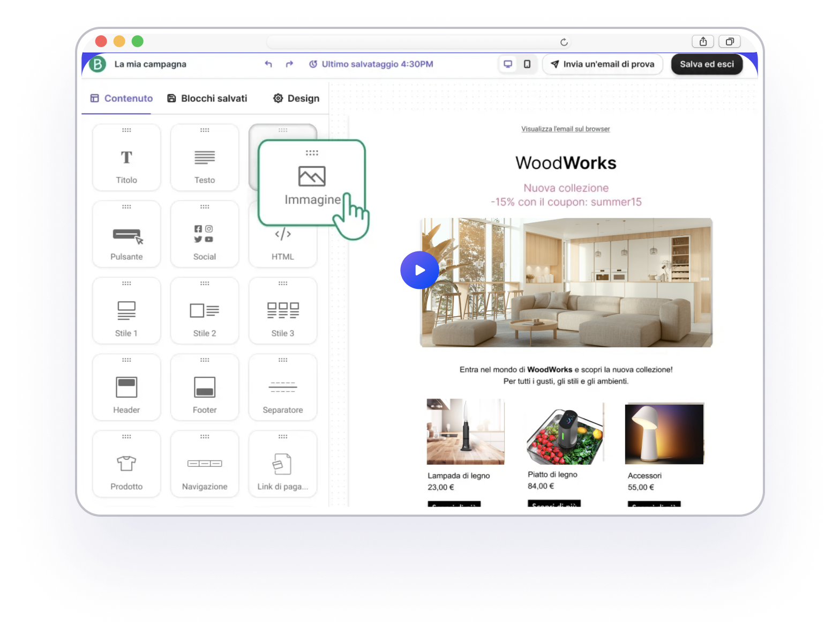Add the Prodotto block

(x=126, y=465)
